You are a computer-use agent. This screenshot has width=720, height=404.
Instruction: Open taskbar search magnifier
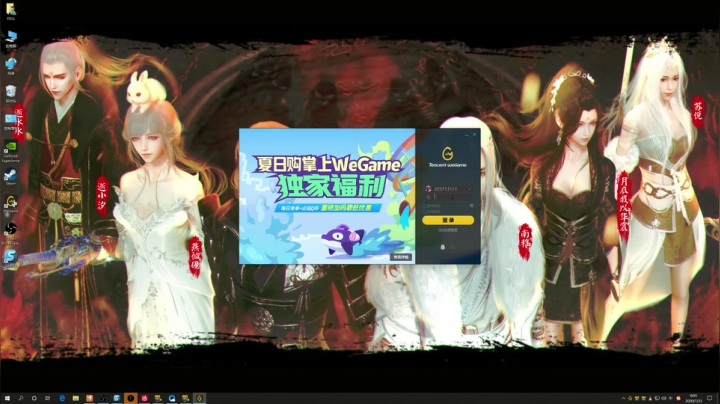pos(21,398)
